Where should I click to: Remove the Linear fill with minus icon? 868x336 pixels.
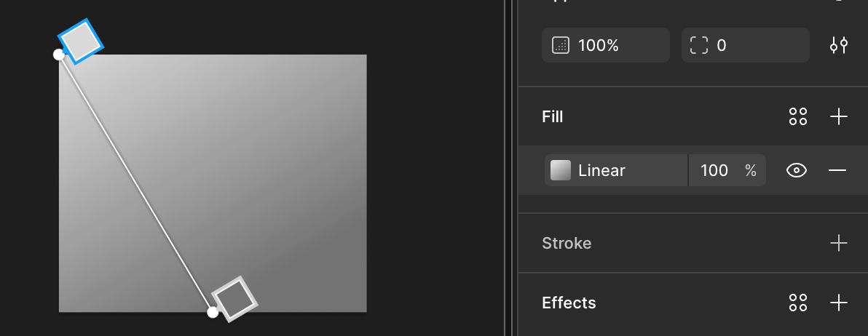pyautogui.click(x=837, y=170)
